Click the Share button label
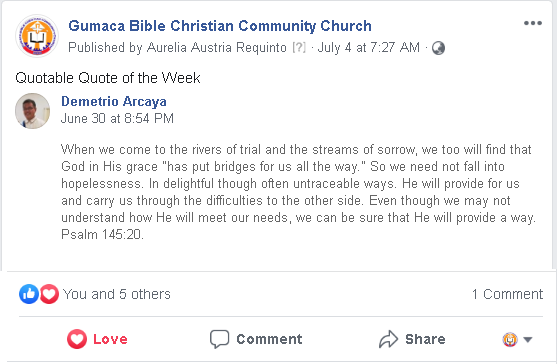 425,339
